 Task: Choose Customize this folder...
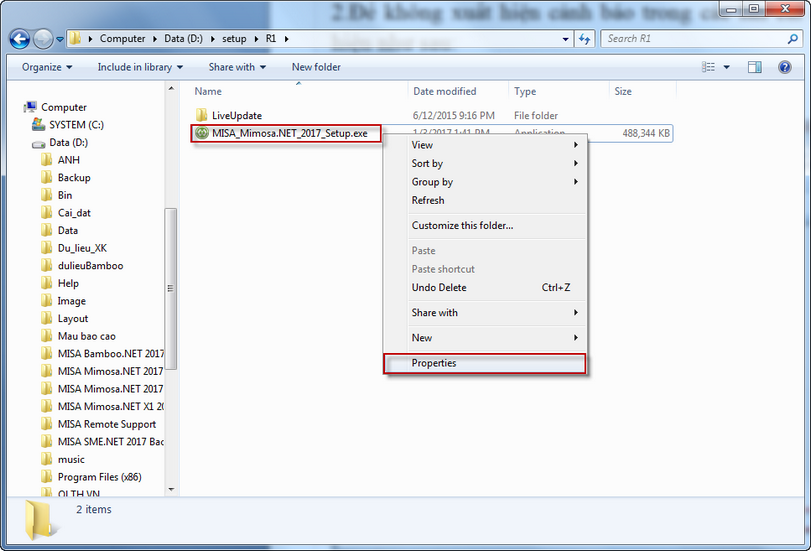pos(495,226)
